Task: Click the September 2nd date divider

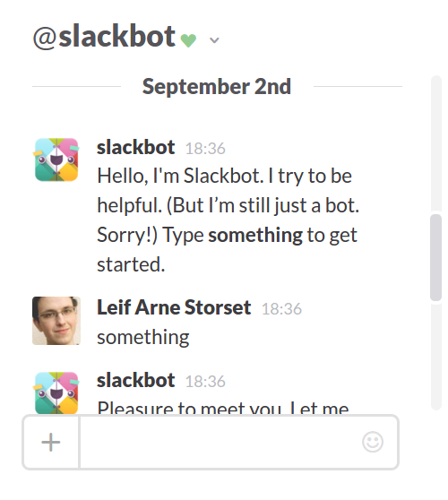Action: tap(217, 86)
